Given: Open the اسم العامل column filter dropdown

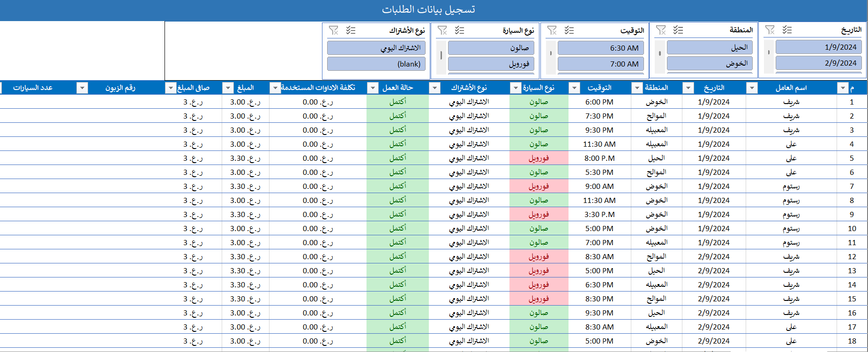Looking at the screenshot, I should pyautogui.click(x=752, y=88).
